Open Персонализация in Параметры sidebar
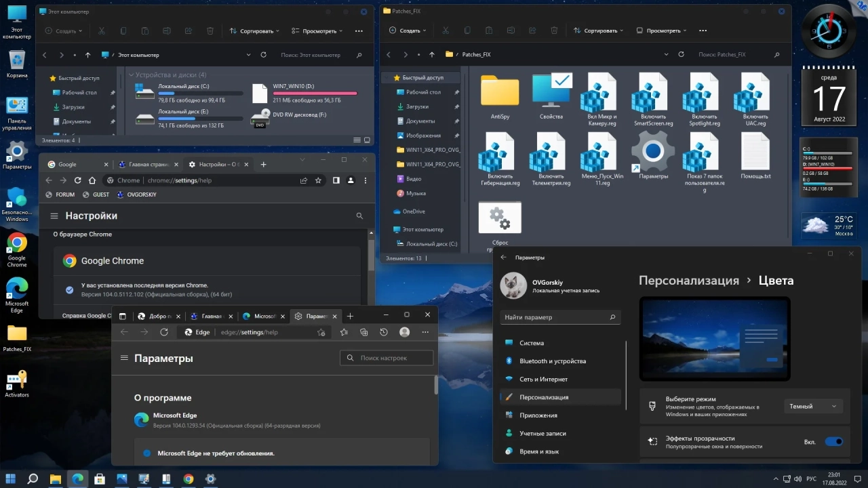Screen dimensions: 868x488 click(x=560, y=397)
